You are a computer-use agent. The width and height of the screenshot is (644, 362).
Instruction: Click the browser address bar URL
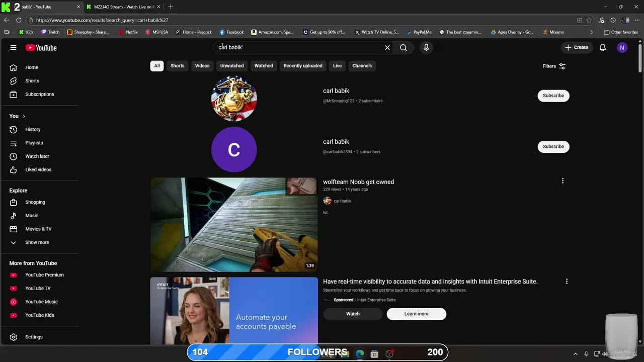(102, 20)
